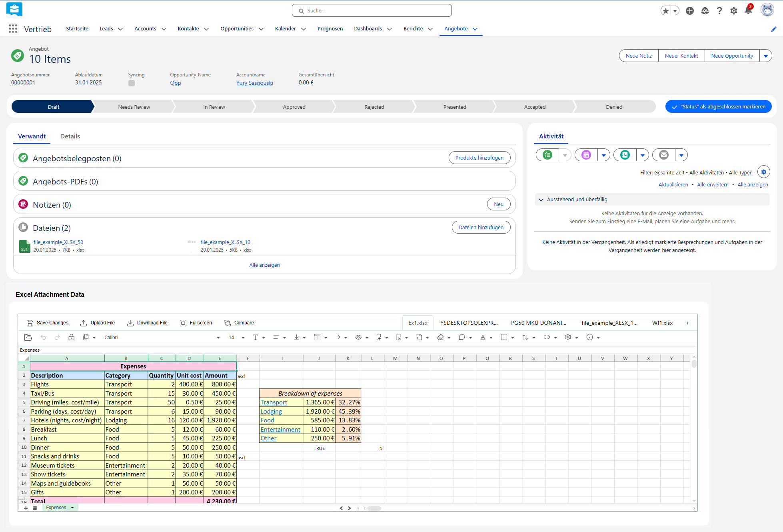The image size is (783, 532).
Task: Open font size 14 dropdown
Action: tap(243, 338)
